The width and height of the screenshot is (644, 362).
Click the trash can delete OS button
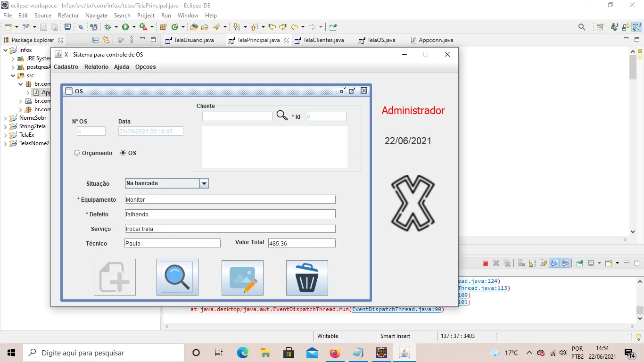(x=307, y=278)
